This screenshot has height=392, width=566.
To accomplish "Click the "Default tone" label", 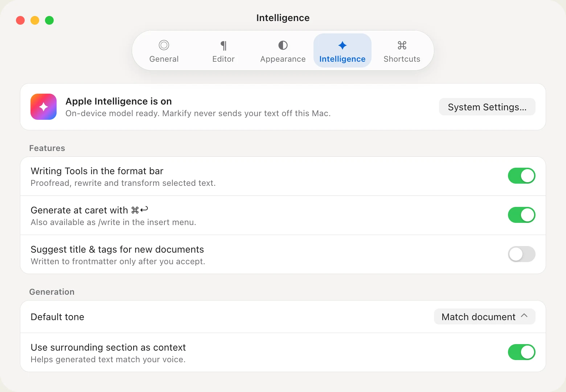I will pos(57,317).
